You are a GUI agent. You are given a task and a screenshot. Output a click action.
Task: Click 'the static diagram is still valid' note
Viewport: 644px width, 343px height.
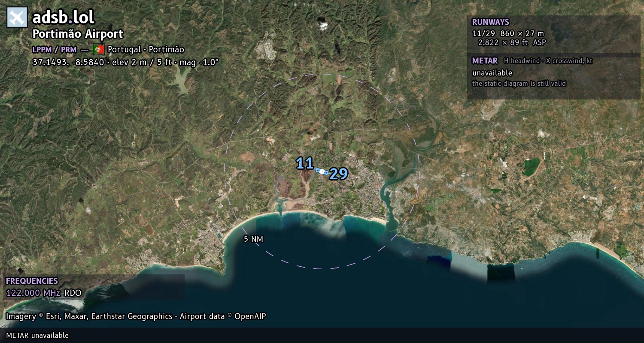tap(519, 84)
